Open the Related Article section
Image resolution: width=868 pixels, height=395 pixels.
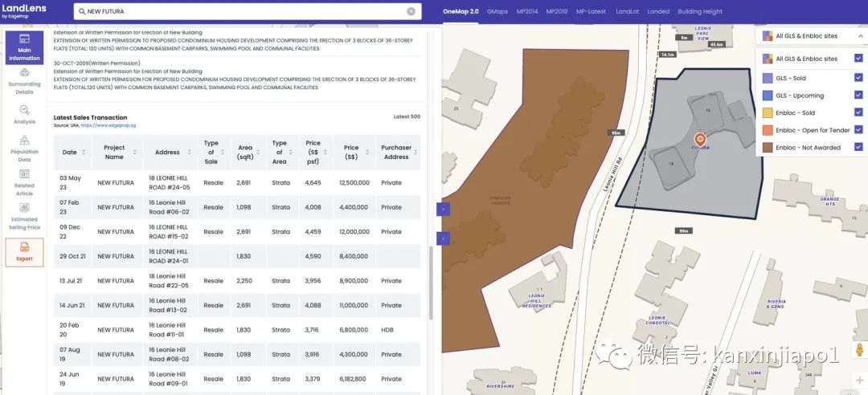[x=24, y=182]
